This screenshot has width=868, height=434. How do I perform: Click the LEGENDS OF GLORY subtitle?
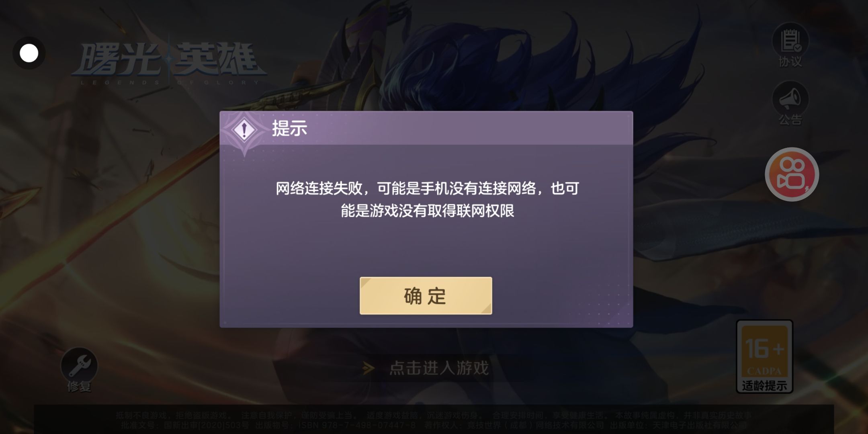coord(170,82)
